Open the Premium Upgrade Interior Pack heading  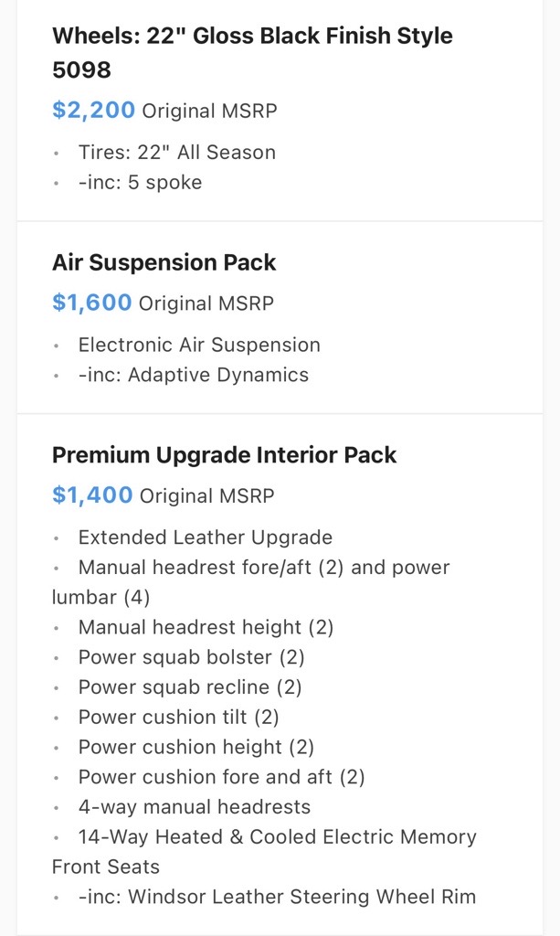point(224,455)
